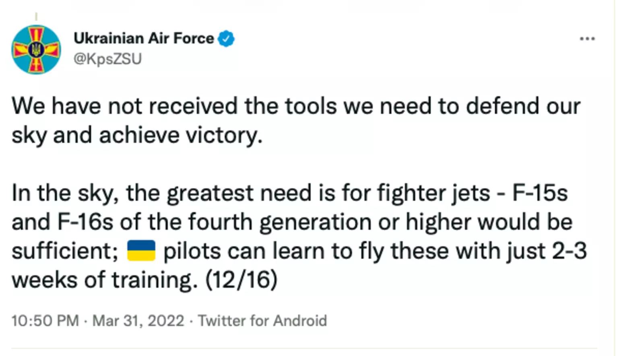Click the word "sufficient" before the flag
Viewport: 644px width, 356px height.
pyautogui.click(x=64, y=251)
